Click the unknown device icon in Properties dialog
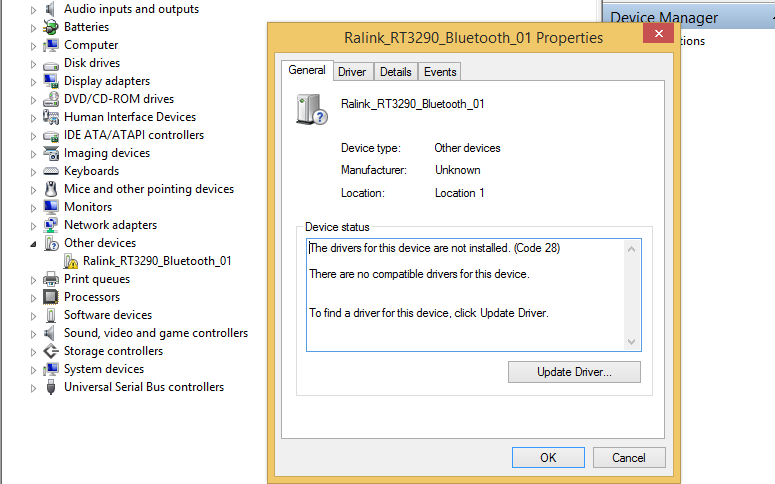Viewport: 775px width, 484px height. tap(311, 109)
